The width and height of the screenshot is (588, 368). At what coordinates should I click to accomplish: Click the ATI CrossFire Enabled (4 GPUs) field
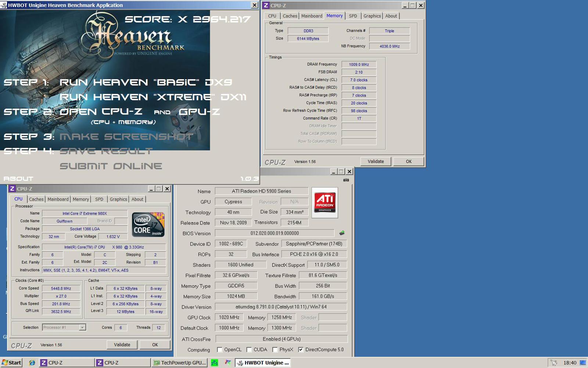coord(282,339)
